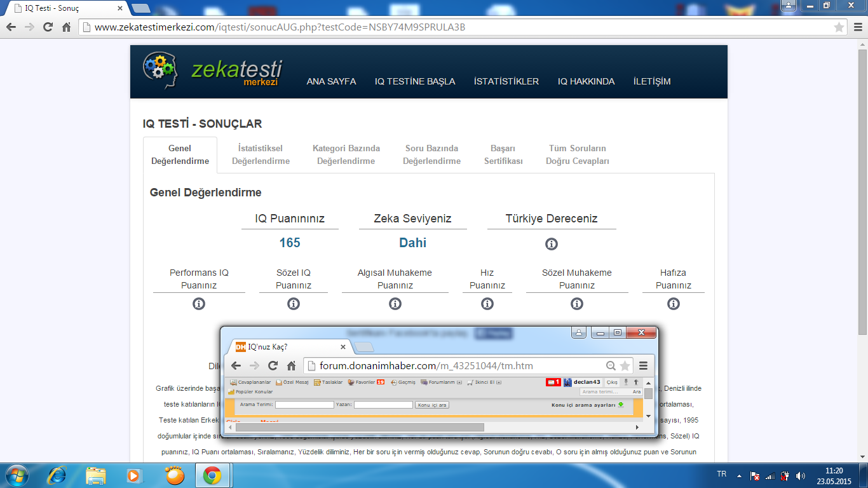Show hidden icons in the system tray
The height and width of the screenshot is (488, 868).
pyautogui.click(x=738, y=475)
